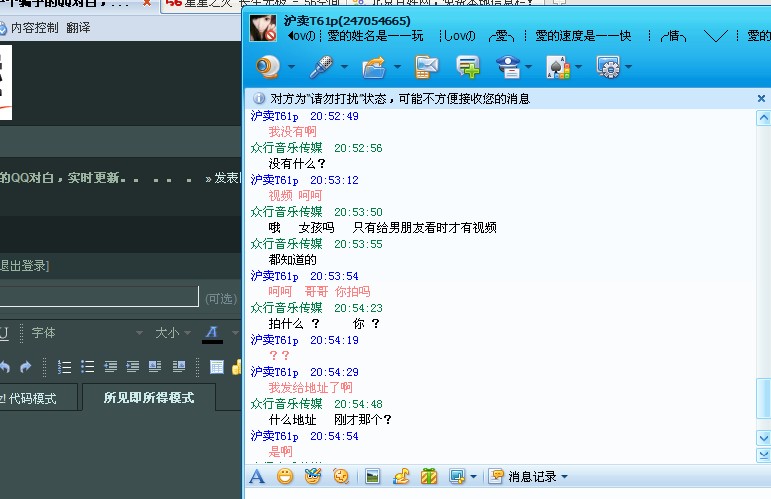The image size is (771, 499).
Task: Open applications gear icon in chat toolbar
Action: point(608,67)
